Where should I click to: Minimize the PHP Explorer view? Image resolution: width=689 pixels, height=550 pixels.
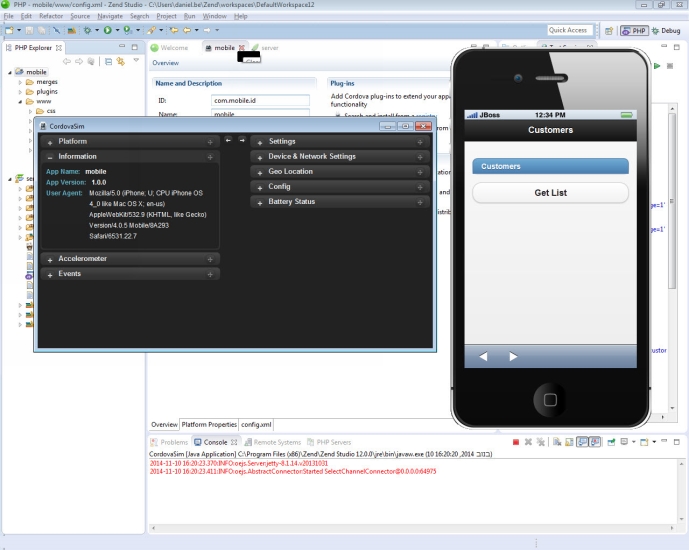coord(122,47)
